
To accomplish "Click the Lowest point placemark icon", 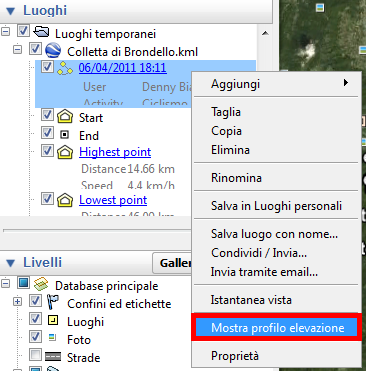I will (x=65, y=200).
